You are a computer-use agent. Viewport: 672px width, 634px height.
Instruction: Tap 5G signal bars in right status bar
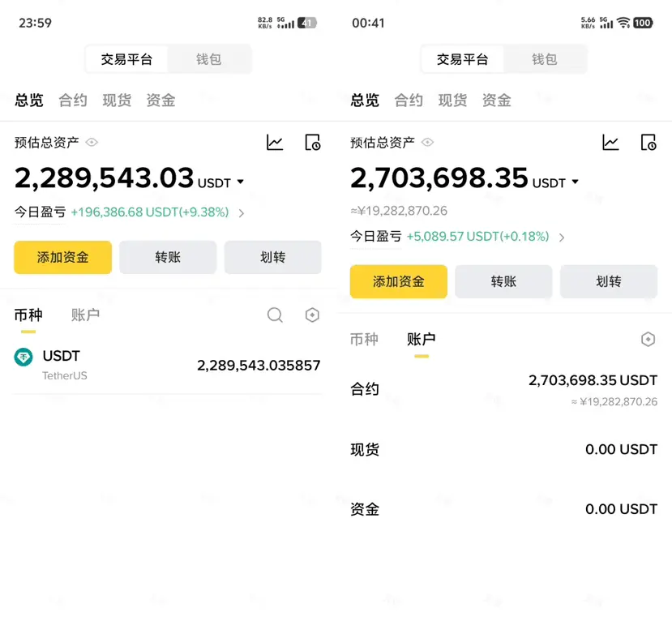tap(606, 23)
